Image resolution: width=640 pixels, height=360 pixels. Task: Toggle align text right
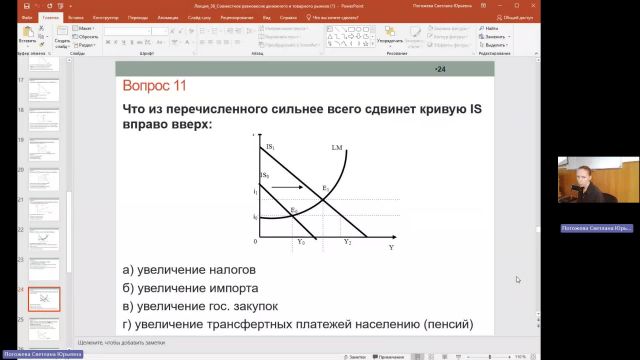218,42
